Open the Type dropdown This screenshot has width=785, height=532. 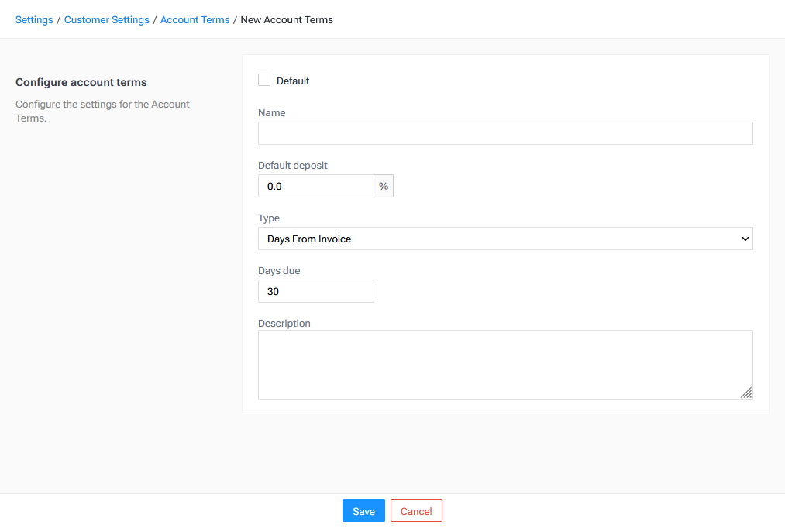[505, 239]
